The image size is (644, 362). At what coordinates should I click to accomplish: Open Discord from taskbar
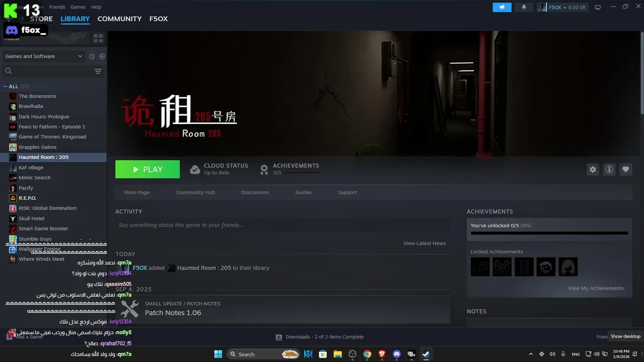pyautogui.click(x=396, y=354)
